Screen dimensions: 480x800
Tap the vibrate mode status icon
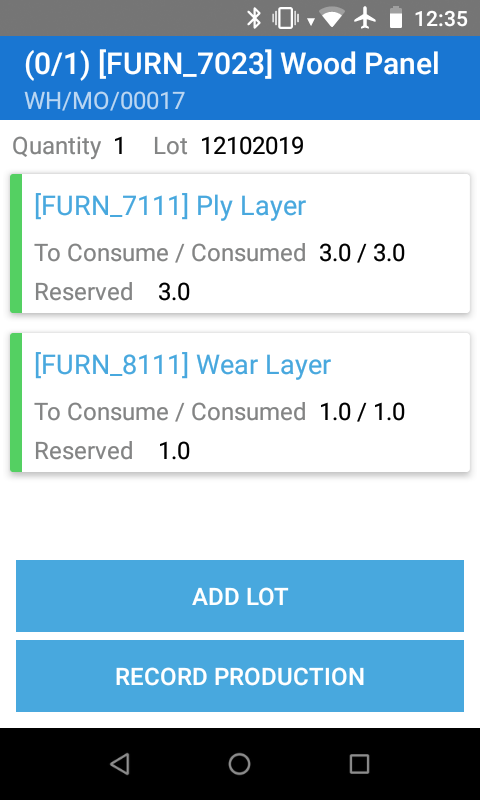(x=286, y=19)
